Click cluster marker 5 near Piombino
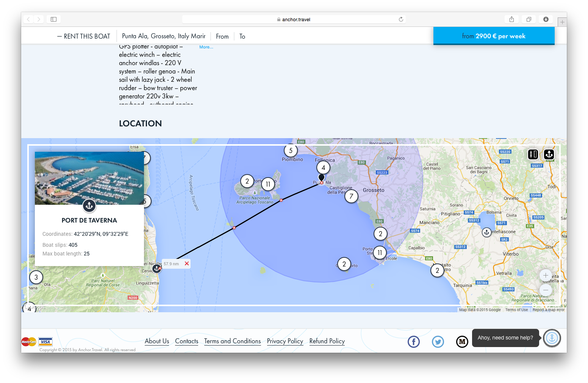 [291, 151]
